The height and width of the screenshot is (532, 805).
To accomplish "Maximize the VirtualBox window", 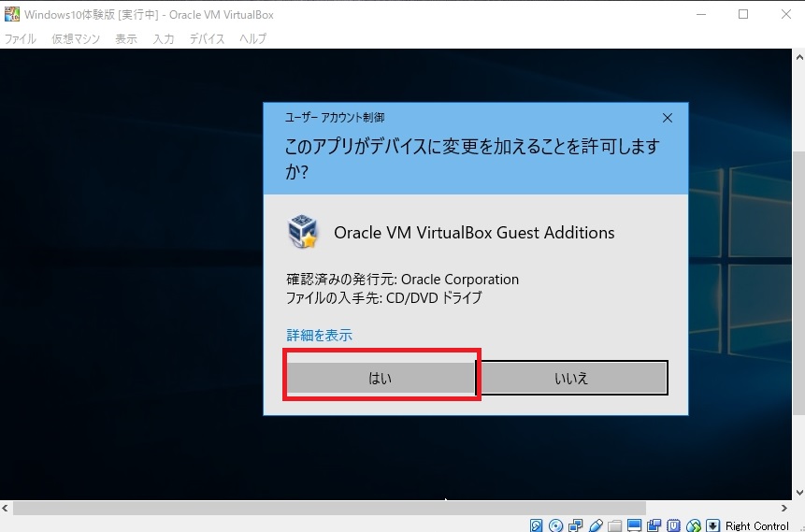I will [x=743, y=14].
